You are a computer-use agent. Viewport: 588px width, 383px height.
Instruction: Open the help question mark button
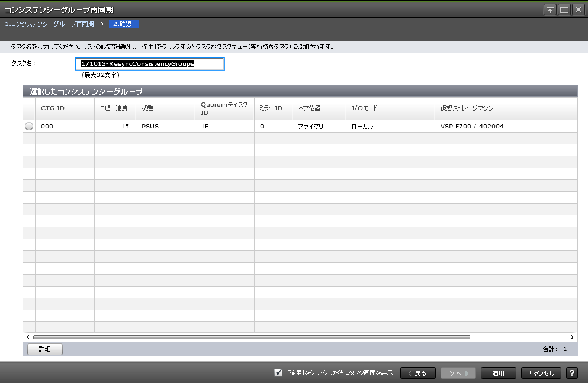pos(572,373)
